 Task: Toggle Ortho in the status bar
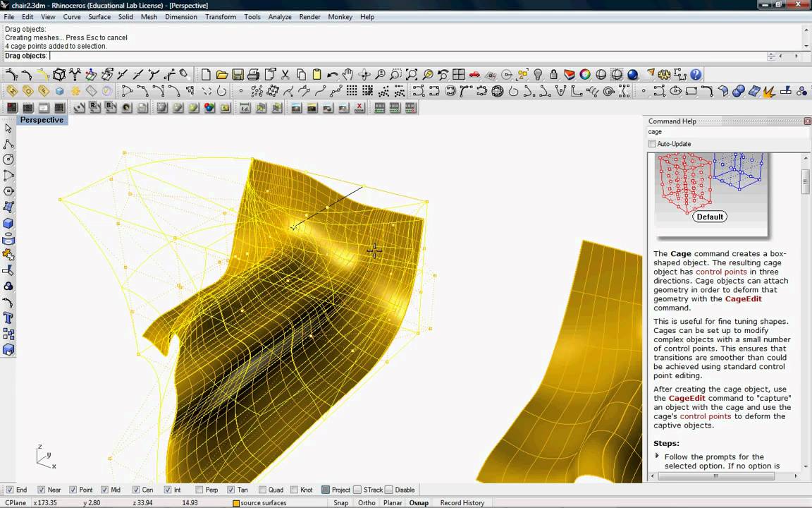(x=367, y=503)
